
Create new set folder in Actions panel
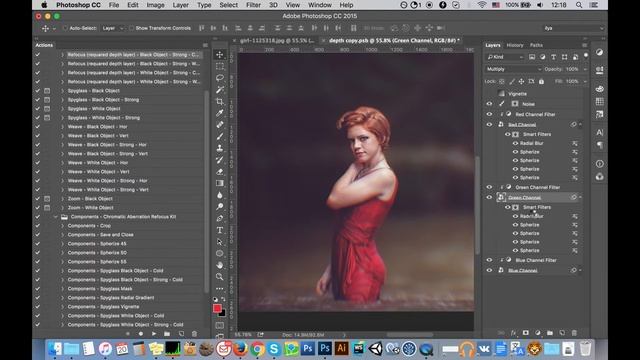click(x=167, y=333)
